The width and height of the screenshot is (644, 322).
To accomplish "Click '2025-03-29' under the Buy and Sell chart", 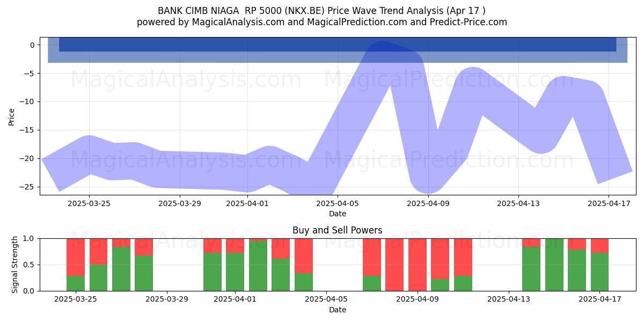I will pyautogui.click(x=168, y=299).
